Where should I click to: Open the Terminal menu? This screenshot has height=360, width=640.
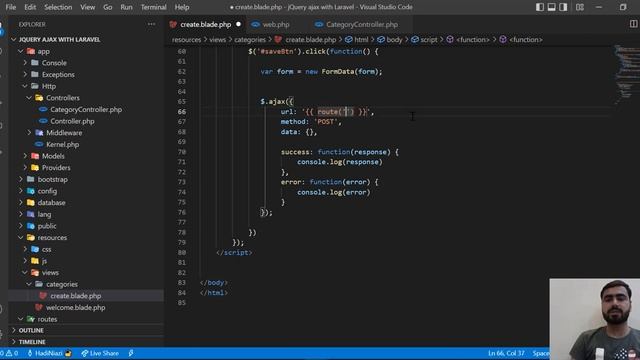click(153, 7)
